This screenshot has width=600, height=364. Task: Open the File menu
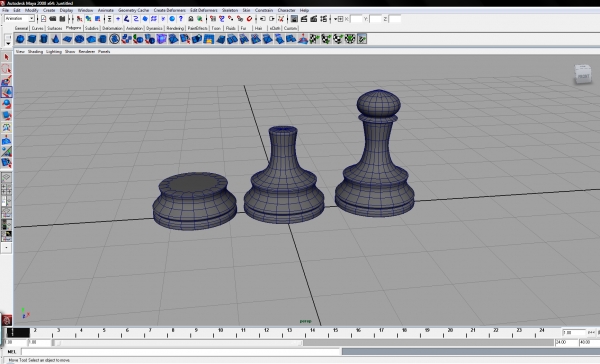(5, 10)
